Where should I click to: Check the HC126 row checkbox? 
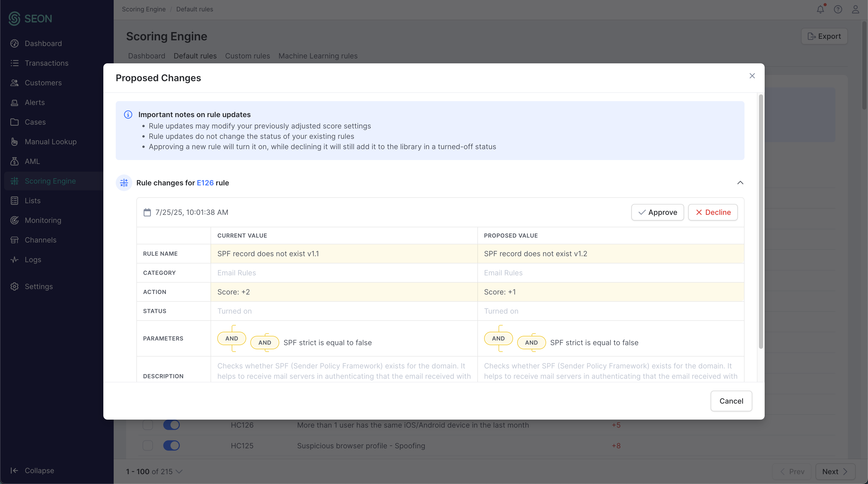[148, 425]
